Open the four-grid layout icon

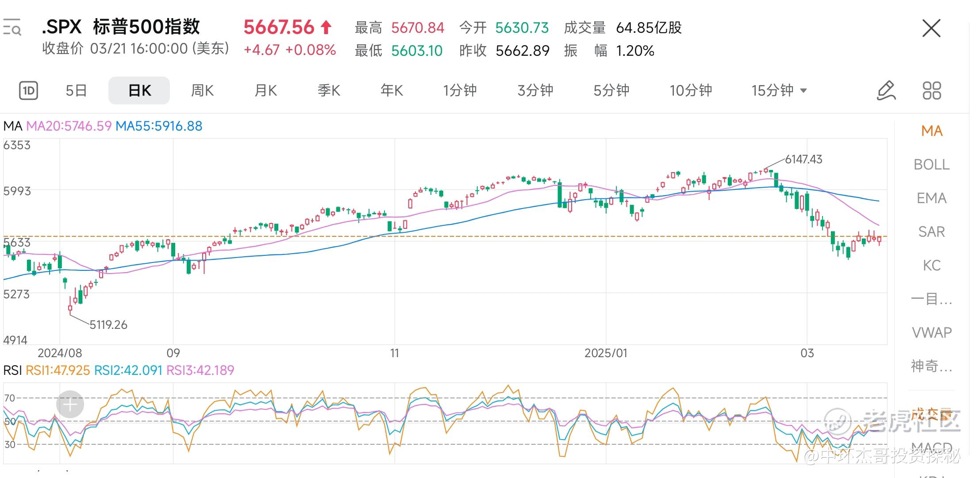tap(932, 91)
